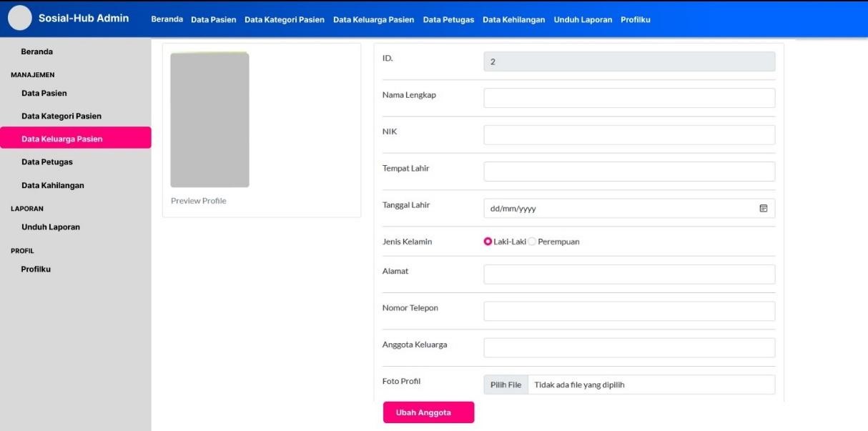Click the Alamat input field

point(629,274)
